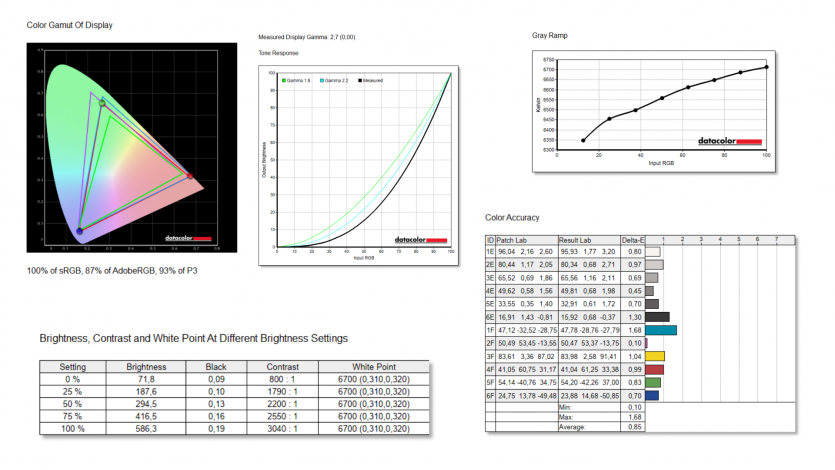Viewport: 835px width, 470px height.
Task: Click the Delta-E column header
Action: [x=633, y=240]
